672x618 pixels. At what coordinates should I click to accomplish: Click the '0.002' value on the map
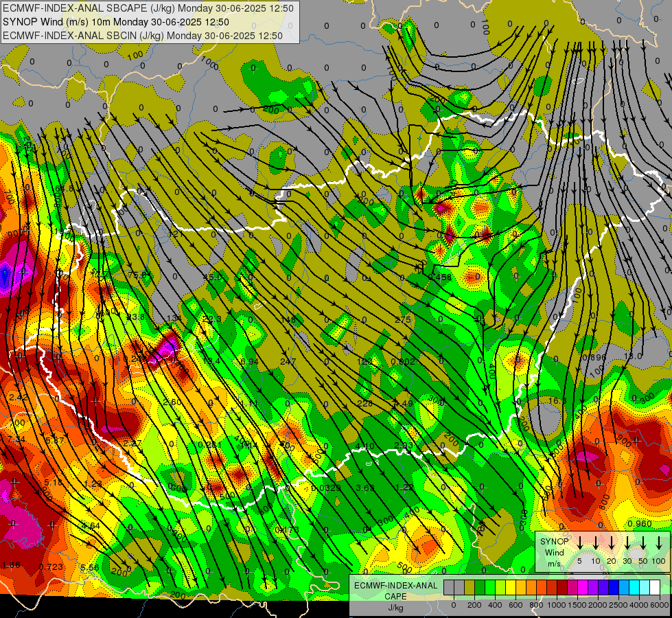403,362
